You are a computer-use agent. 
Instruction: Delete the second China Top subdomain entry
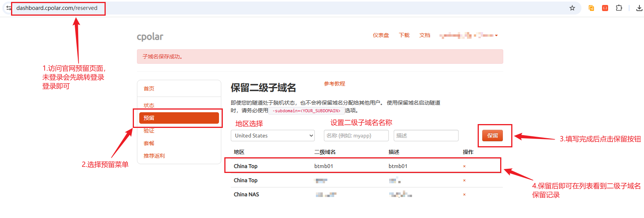click(464, 181)
